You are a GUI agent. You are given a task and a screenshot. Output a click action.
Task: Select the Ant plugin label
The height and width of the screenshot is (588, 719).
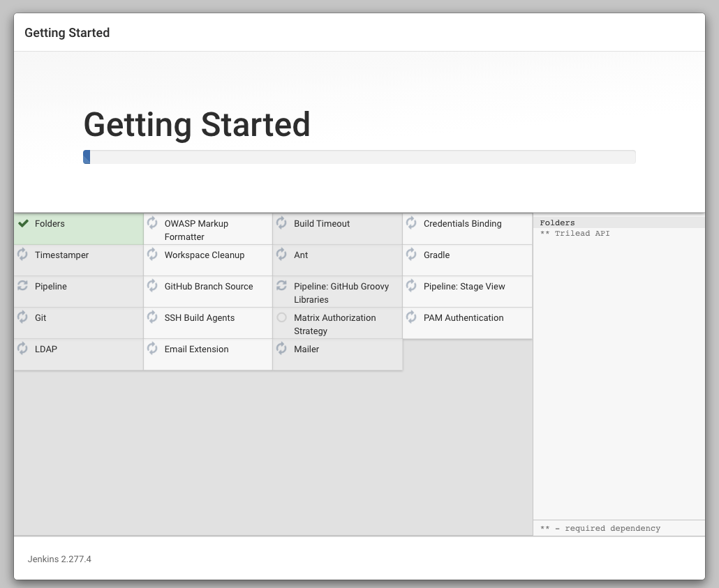(301, 255)
